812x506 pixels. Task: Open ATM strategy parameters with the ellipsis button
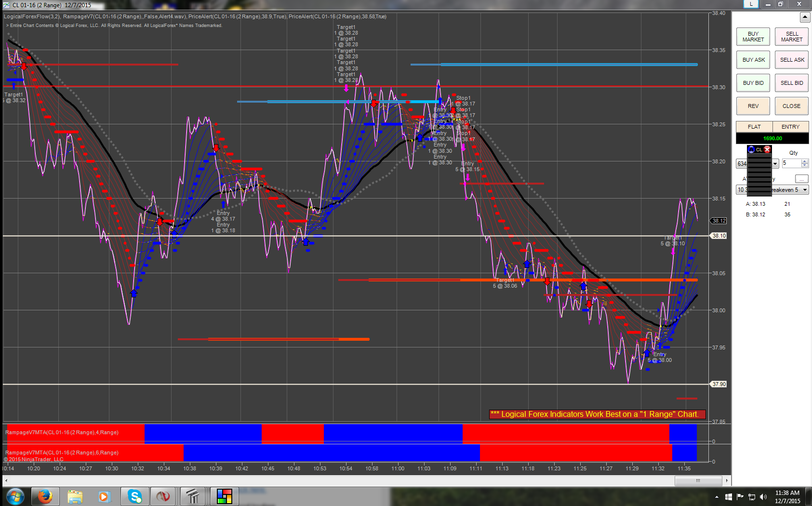pos(801,179)
